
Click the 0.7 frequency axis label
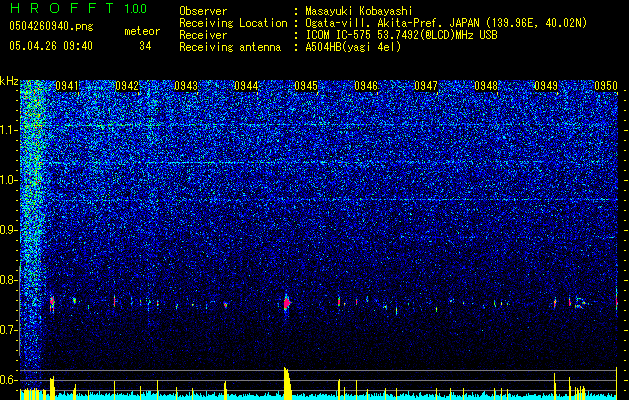(x=8, y=330)
